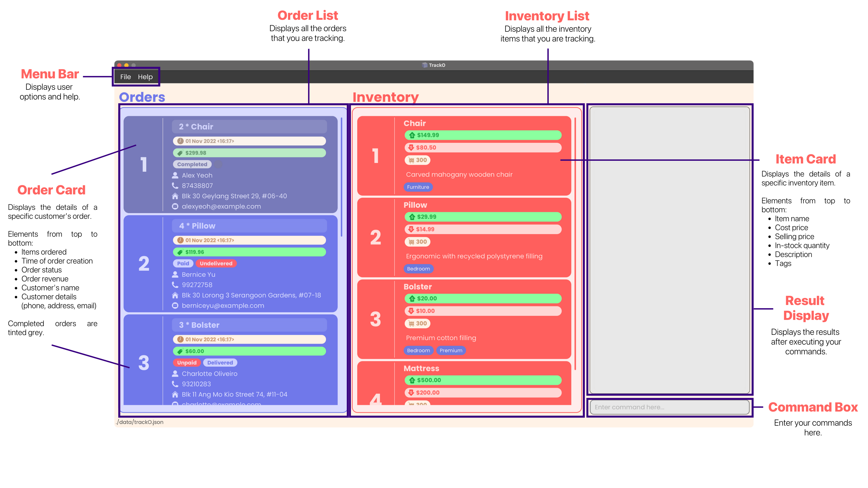Click the price tag icon beside $119.96
The height and width of the screenshot is (488, 868).
point(180,252)
